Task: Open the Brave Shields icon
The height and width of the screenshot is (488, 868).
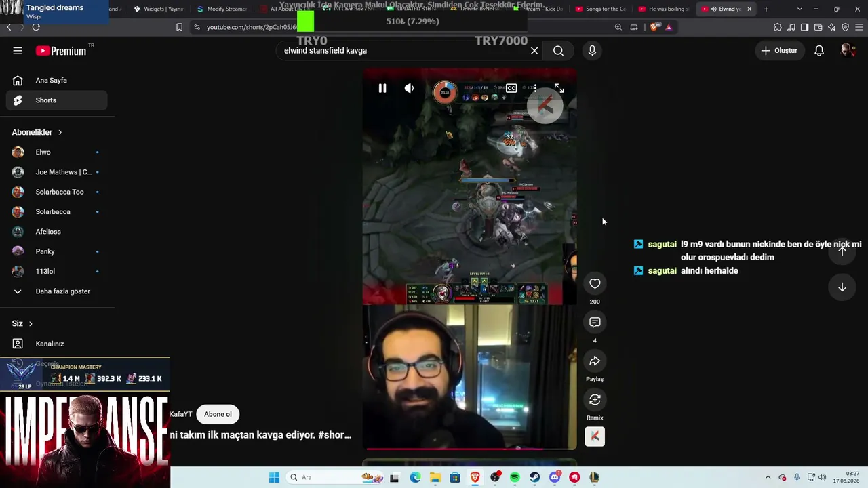Action: [654, 27]
